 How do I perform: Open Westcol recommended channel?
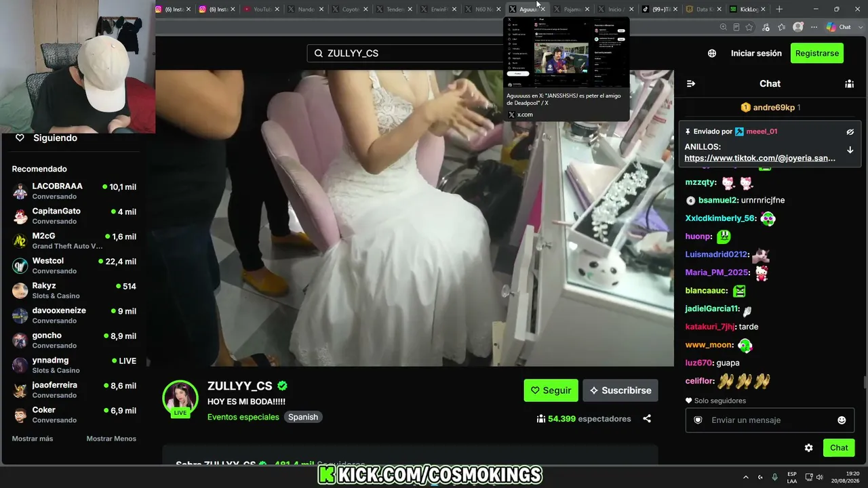tap(74, 266)
